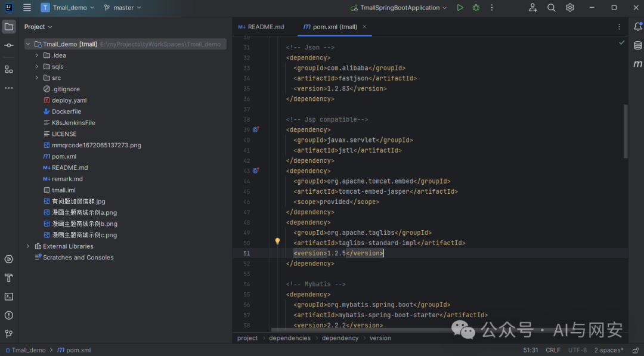Expand the .idea folder
Viewport: 644px width, 356px height.
(36, 55)
